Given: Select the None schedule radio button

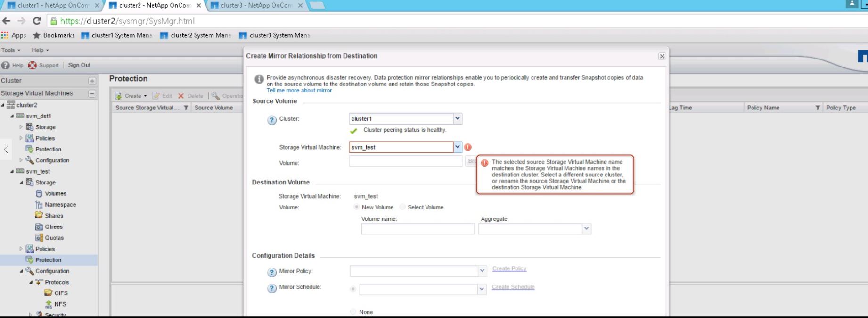Looking at the screenshot, I should (353, 312).
